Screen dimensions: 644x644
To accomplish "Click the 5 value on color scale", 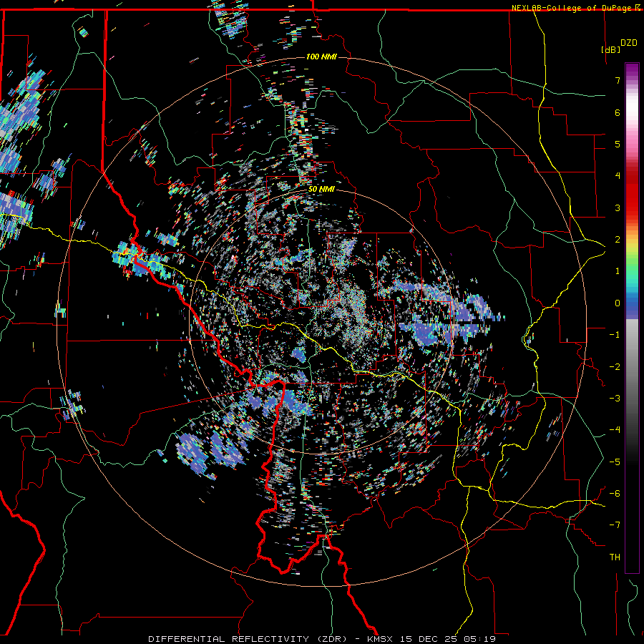I will (x=618, y=144).
